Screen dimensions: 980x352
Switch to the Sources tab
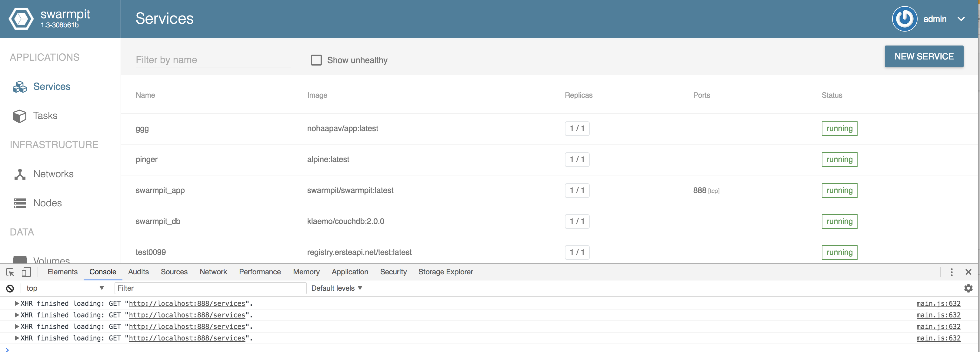(x=174, y=272)
